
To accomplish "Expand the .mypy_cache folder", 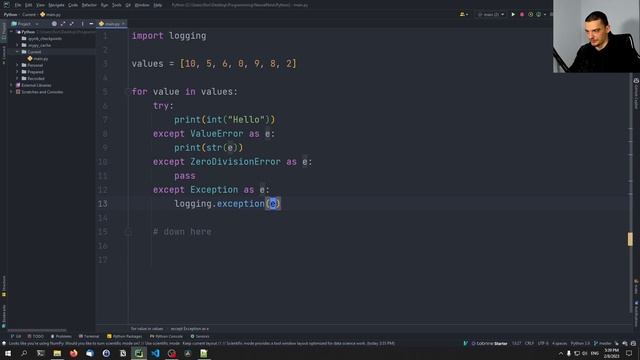I will 17,45.
